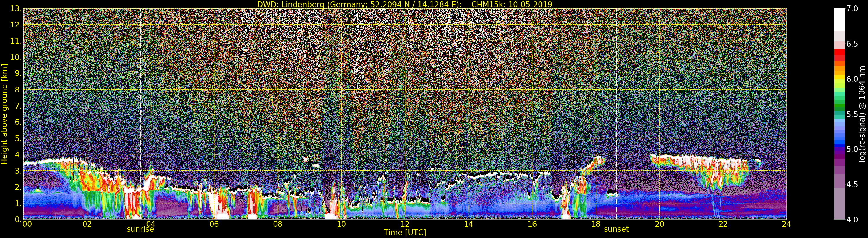Click the height tick label 11.

click(x=16, y=41)
